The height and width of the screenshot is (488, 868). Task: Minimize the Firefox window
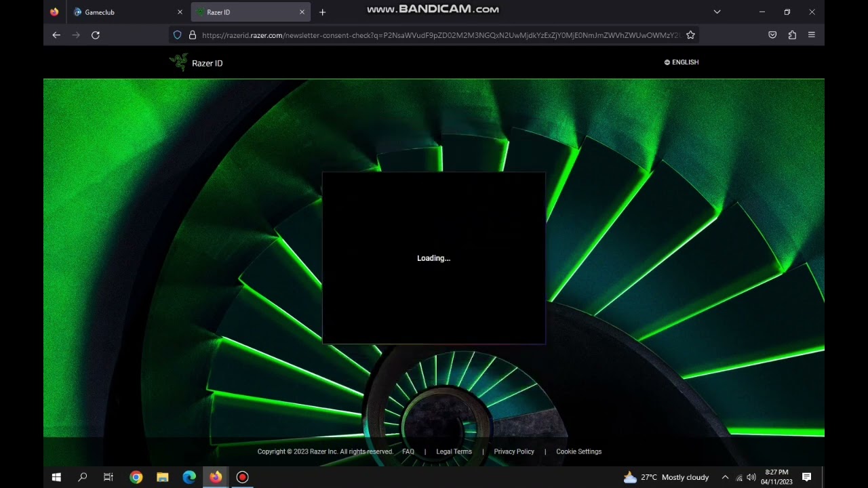click(762, 12)
